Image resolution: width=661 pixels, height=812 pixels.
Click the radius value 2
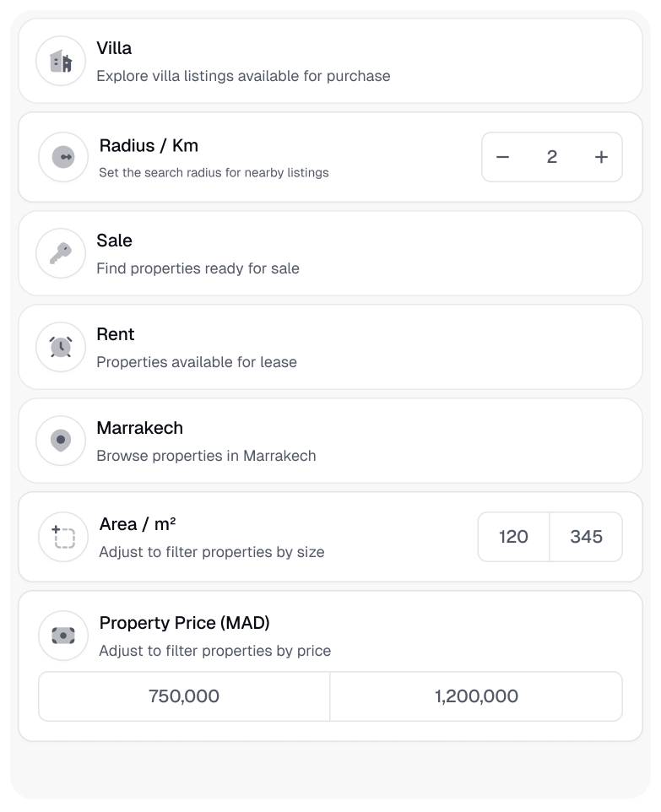pyautogui.click(x=552, y=157)
